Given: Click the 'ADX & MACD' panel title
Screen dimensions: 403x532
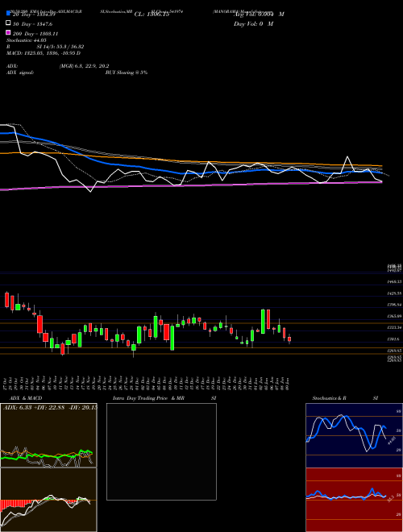Looking at the screenshot, I should tap(26, 398).
